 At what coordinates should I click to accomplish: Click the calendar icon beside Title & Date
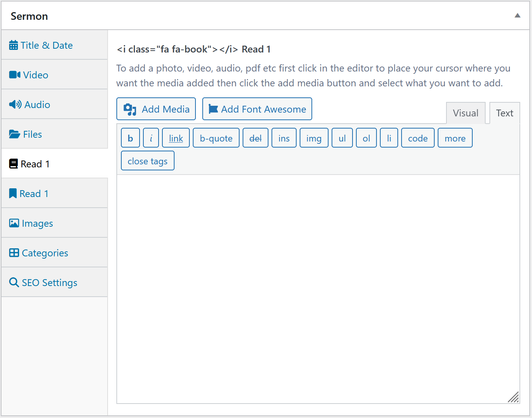click(x=13, y=45)
